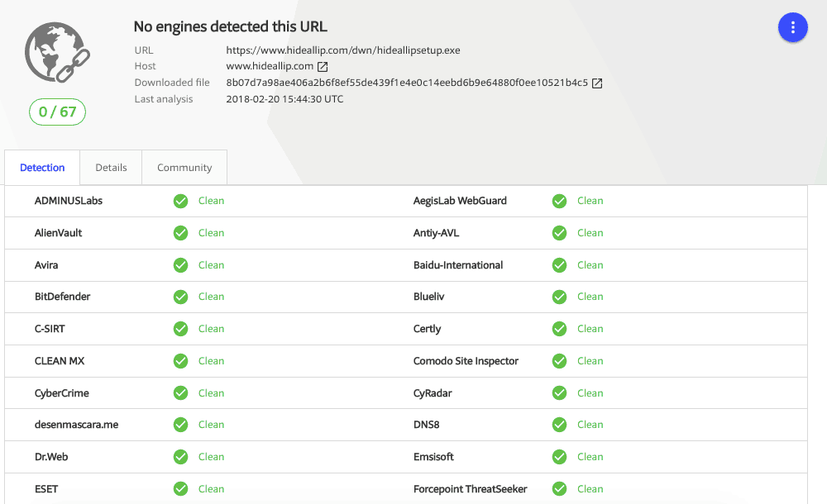Select the CLEAN MX engine name

[60, 361]
